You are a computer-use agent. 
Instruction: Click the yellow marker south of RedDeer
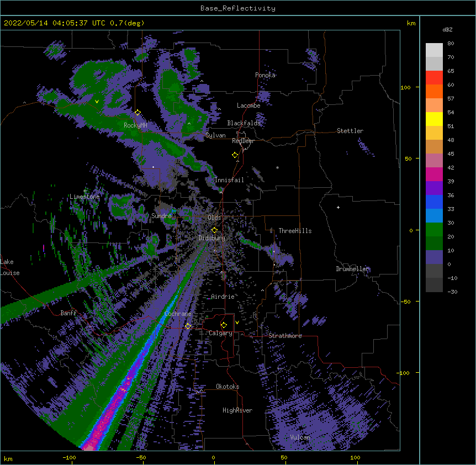pos(235,155)
